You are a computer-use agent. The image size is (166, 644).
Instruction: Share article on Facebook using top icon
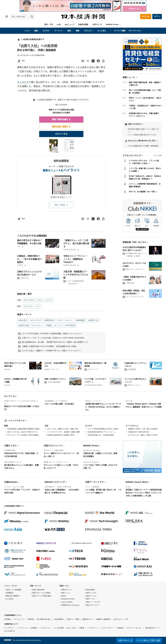(x=98, y=61)
